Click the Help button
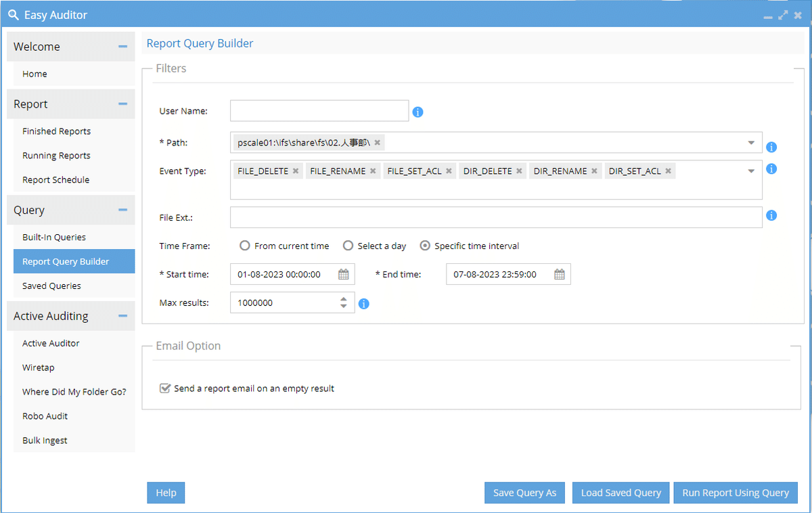The image size is (812, 513). (166, 493)
